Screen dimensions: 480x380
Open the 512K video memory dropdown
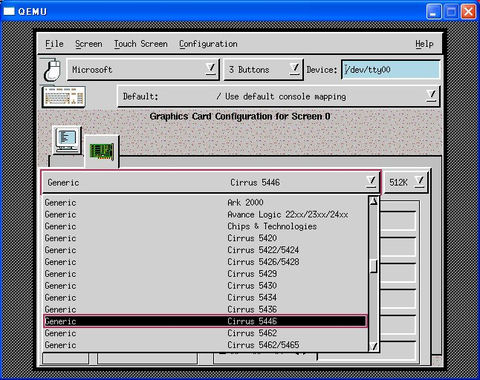click(x=406, y=182)
